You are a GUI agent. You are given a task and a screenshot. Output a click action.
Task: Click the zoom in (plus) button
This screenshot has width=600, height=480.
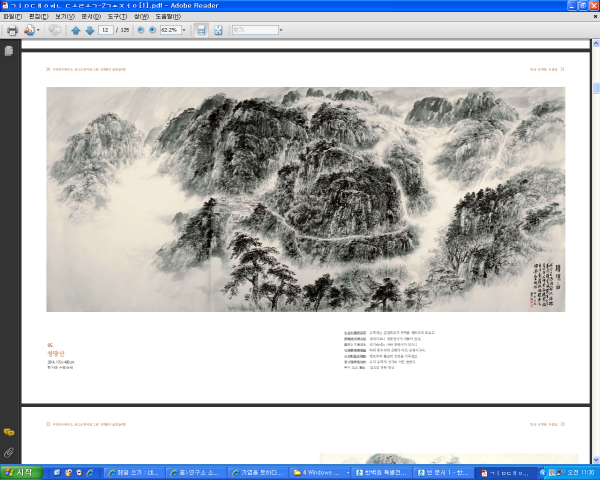coord(152,30)
